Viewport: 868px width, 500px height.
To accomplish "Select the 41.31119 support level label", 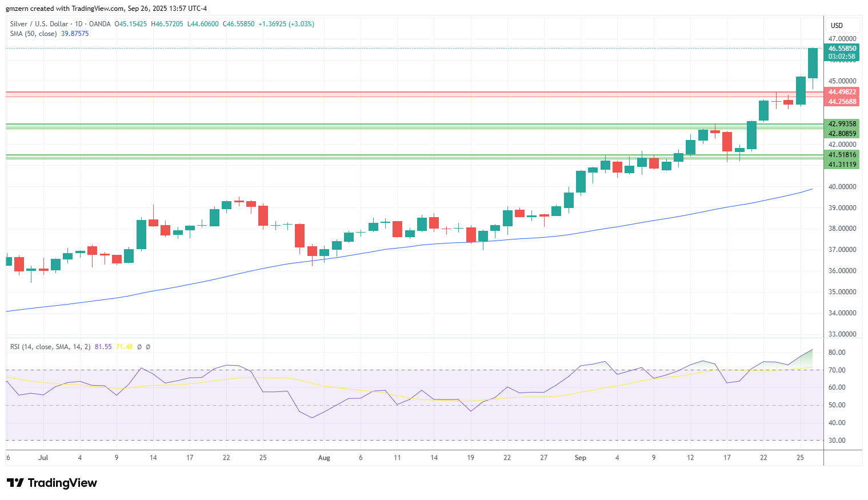I will pos(842,165).
